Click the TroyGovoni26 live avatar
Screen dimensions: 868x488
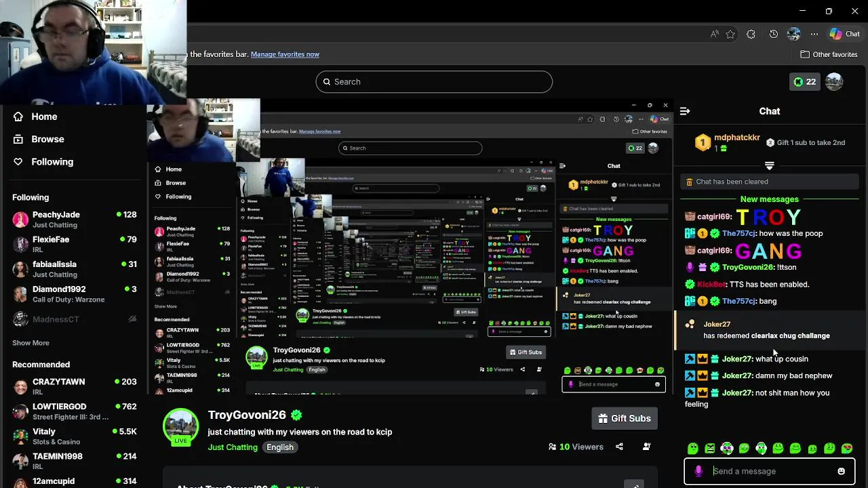[180, 426]
